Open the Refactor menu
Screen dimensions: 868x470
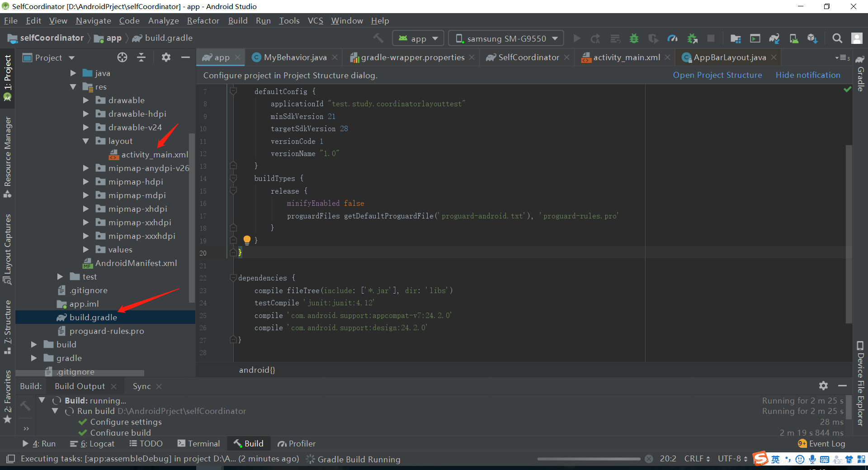[x=203, y=20]
